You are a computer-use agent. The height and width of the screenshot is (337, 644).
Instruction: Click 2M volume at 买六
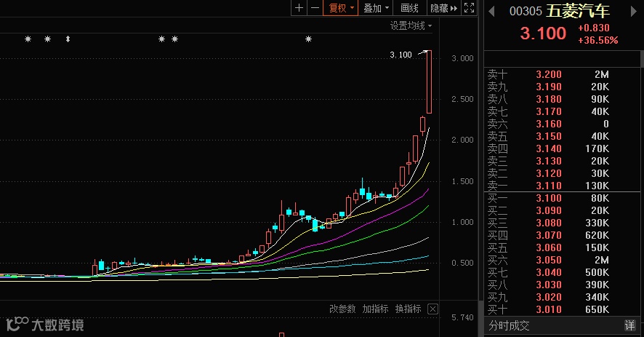tap(602, 260)
